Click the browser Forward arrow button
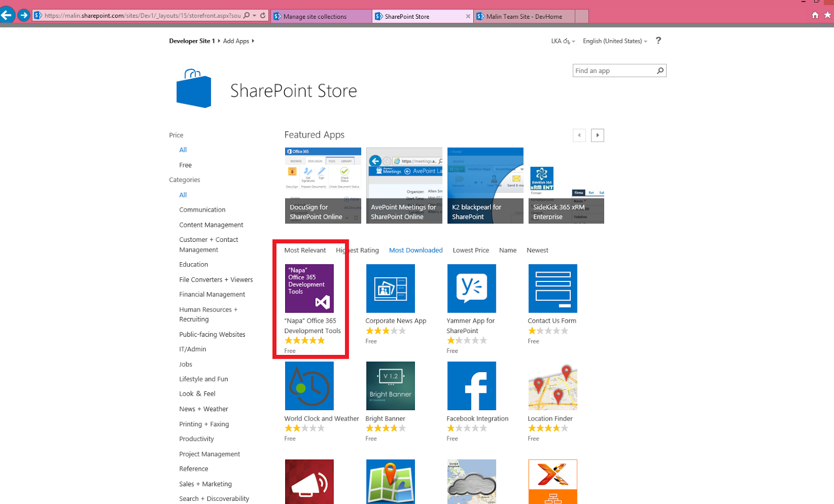The width and height of the screenshot is (834, 504). point(23,15)
